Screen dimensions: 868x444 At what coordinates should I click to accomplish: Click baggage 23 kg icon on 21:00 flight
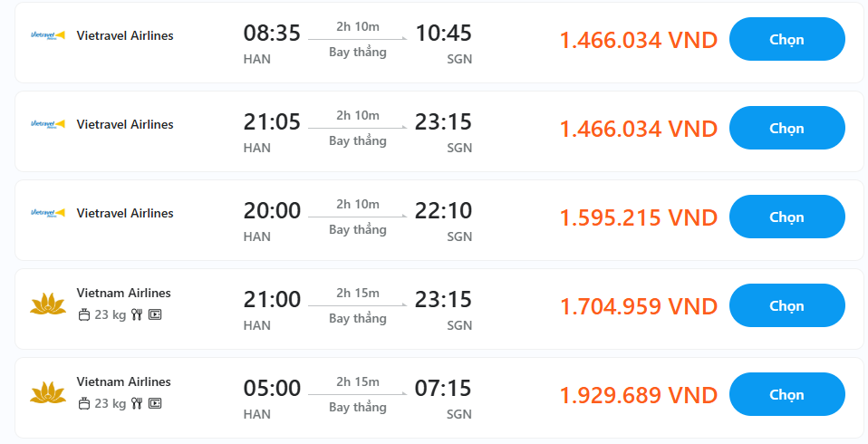tap(84, 315)
